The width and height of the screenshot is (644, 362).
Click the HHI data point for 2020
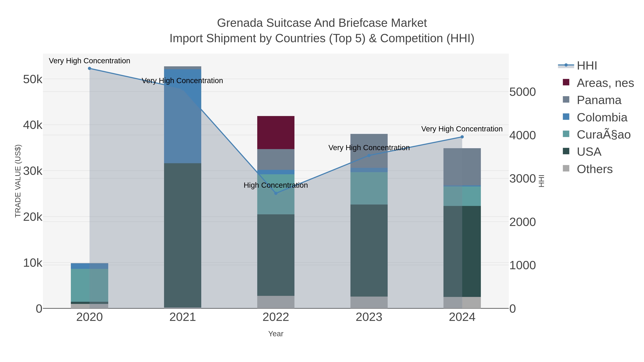pos(89,68)
